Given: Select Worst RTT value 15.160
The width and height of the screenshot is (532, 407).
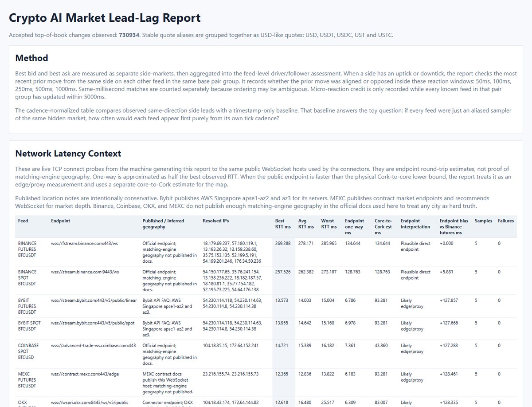Looking at the screenshot, I should pyautogui.click(x=328, y=323).
